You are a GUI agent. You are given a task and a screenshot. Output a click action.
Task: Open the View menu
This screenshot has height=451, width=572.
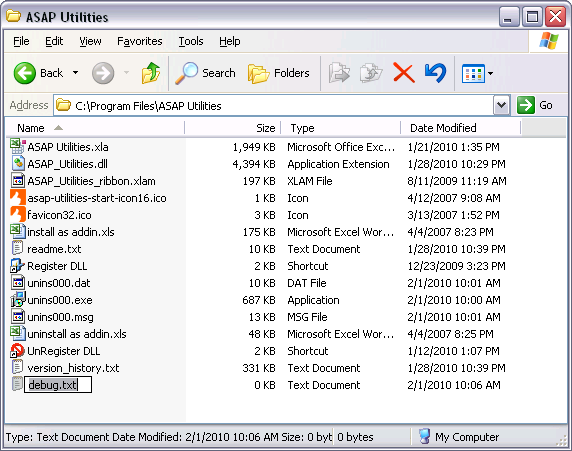[x=90, y=41]
